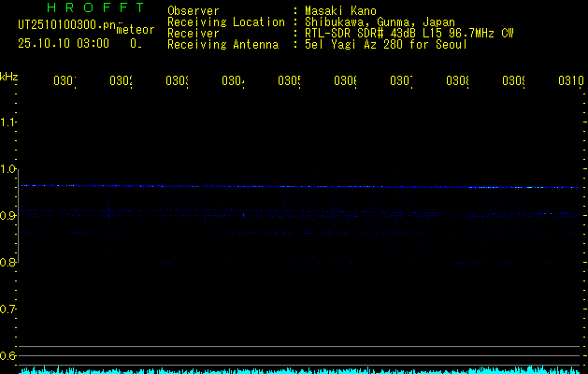
Task: Click the 25.10.10 03:00 timestamp
Action: tap(64, 42)
